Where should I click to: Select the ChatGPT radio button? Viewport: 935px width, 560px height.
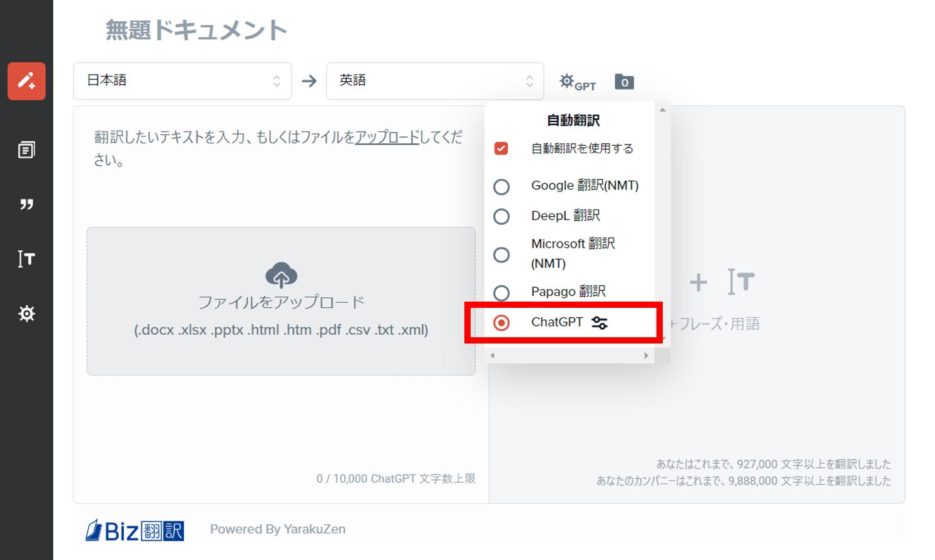(501, 323)
